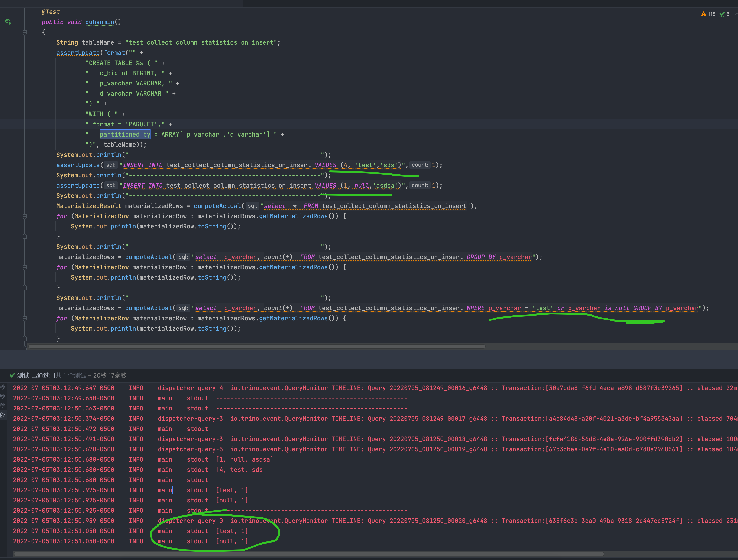Navigate problems with the up chevron arrow
Screen dimensions: 738x560
pyautogui.click(x=736, y=14)
